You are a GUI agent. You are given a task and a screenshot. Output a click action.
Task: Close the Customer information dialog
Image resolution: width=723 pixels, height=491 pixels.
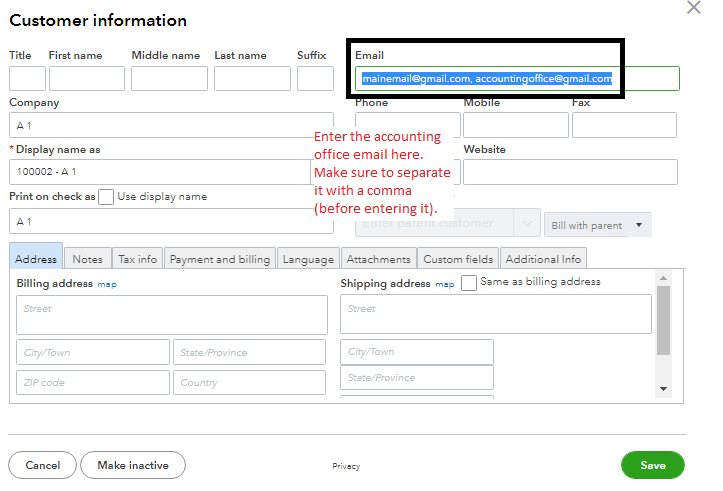(693, 7)
